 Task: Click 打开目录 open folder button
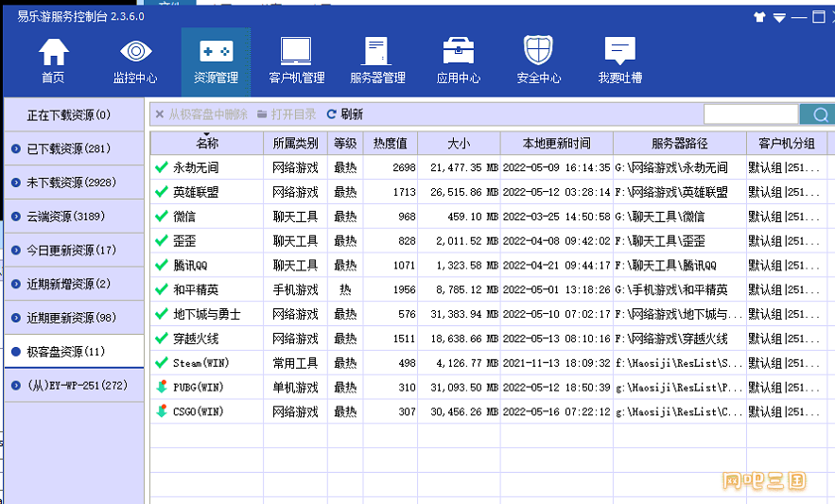click(x=287, y=114)
